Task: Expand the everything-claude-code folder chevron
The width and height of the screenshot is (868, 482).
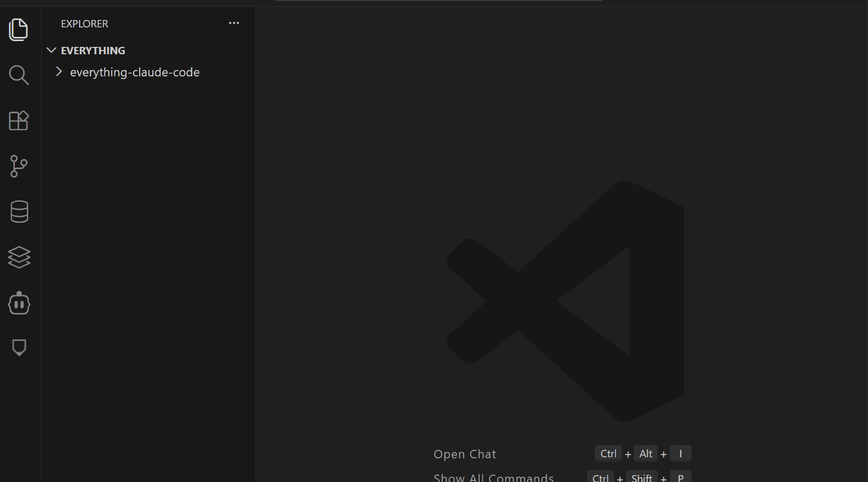Action: tap(59, 72)
